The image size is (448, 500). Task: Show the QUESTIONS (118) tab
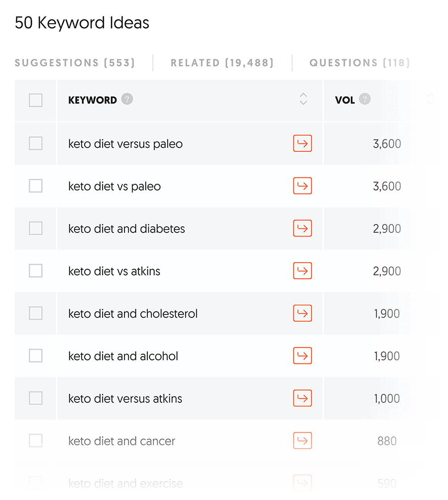tap(359, 63)
